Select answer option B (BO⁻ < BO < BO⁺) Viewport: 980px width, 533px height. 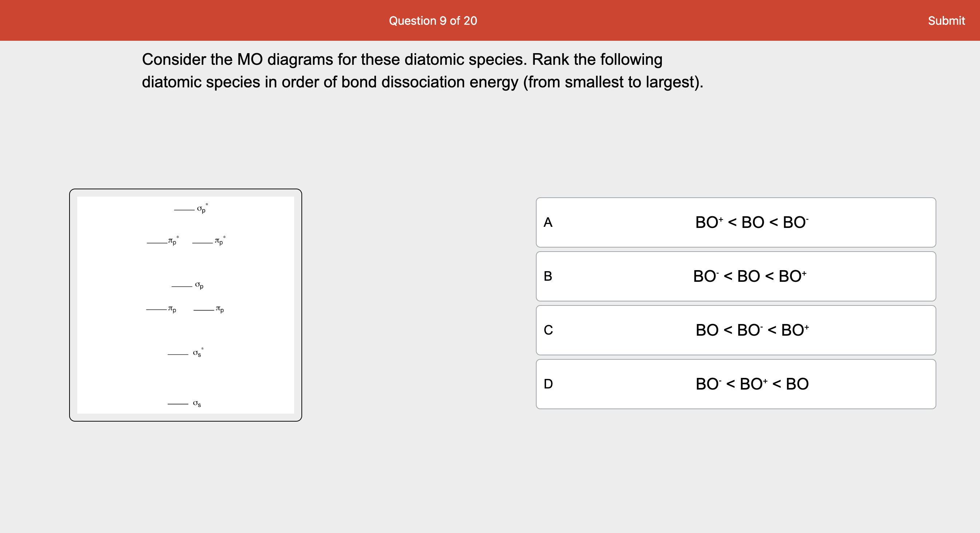coord(736,276)
